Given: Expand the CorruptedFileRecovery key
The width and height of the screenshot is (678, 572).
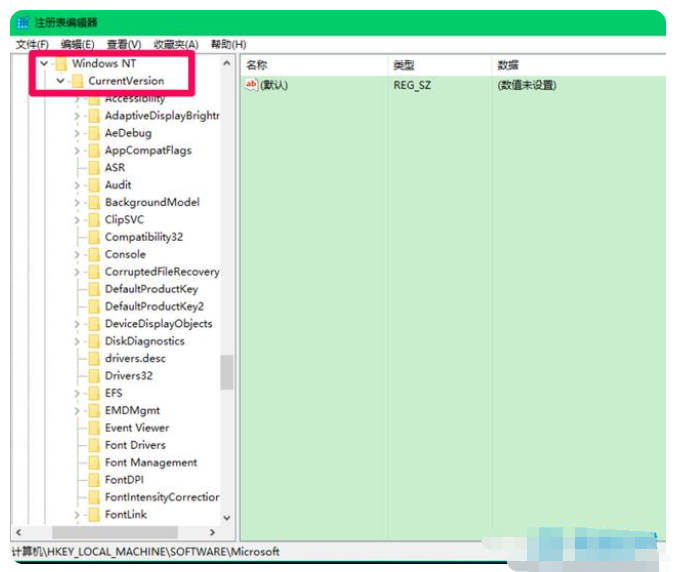Looking at the screenshot, I should [77, 272].
